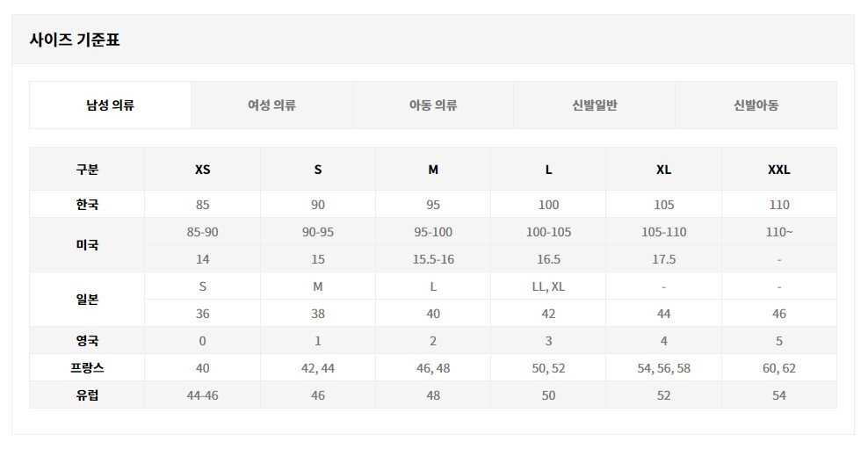Click the LL, XL cell in 일본 row
Screen dimensions: 868x449
548,286
